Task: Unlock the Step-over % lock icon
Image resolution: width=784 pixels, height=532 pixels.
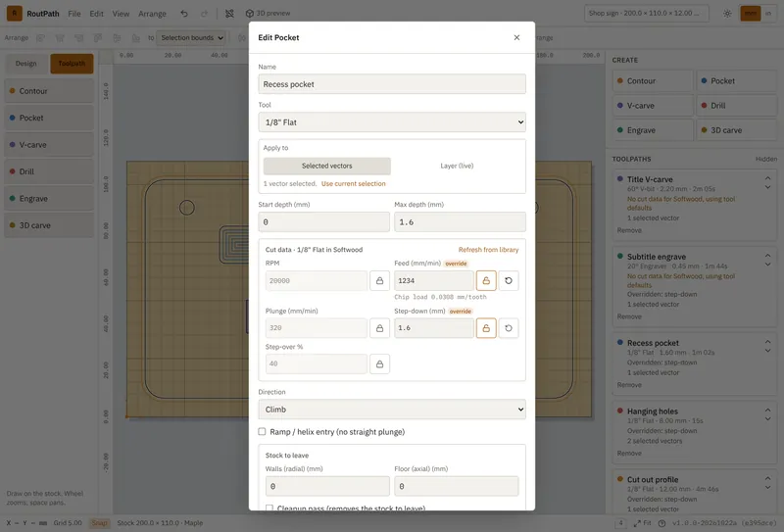Action: [379, 364]
